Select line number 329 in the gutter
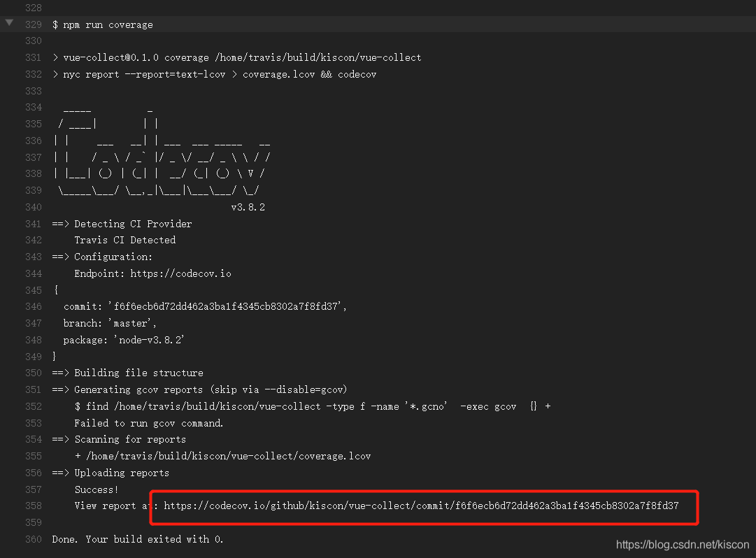The height and width of the screenshot is (558, 756). click(x=33, y=24)
